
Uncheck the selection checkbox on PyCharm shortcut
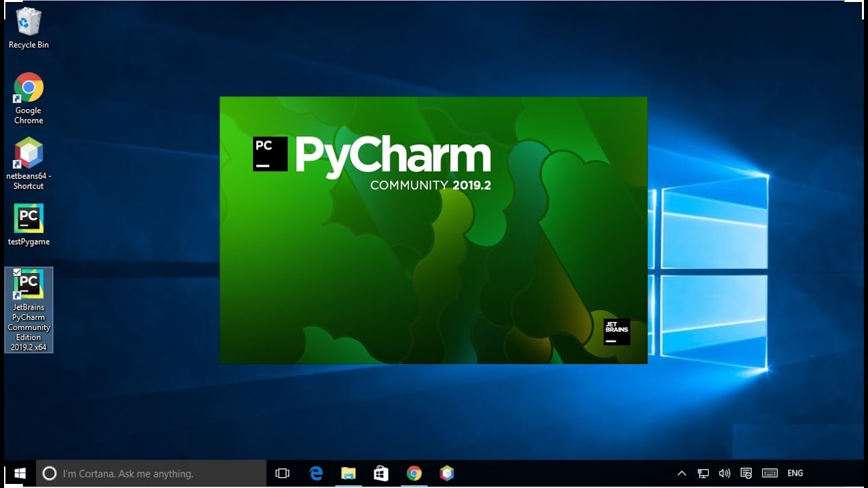coord(17,272)
